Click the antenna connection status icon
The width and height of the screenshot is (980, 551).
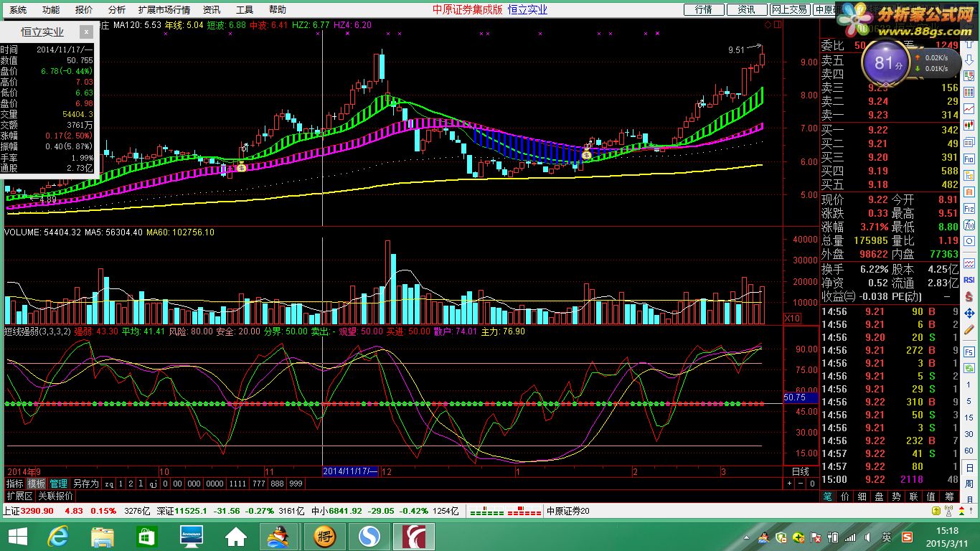coord(948,510)
